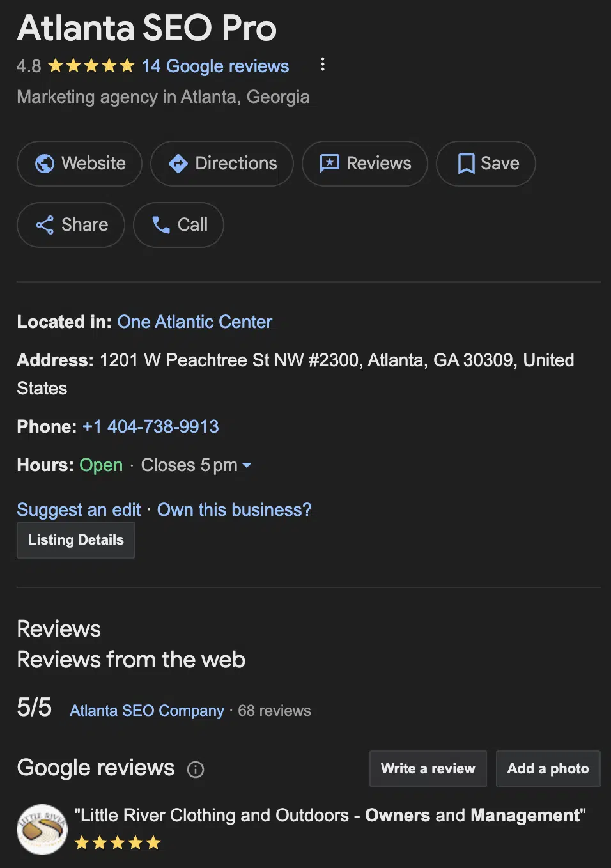Image resolution: width=611 pixels, height=868 pixels.
Task: Click the diamond arrow Directions icon
Action: pos(178,164)
